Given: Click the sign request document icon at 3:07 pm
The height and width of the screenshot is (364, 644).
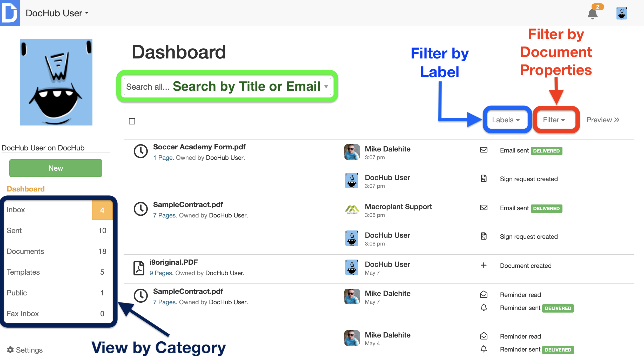Looking at the screenshot, I should (484, 178).
